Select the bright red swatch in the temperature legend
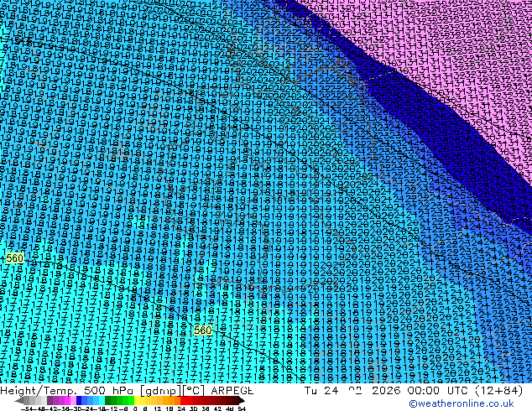Viewport: 532px width, 411px height. pos(183,400)
